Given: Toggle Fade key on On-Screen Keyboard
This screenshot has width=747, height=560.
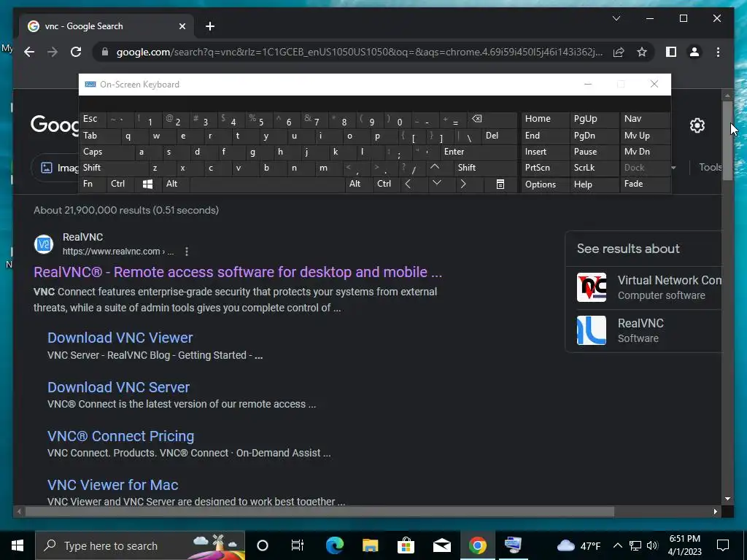Looking at the screenshot, I should click(x=645, y=184).
